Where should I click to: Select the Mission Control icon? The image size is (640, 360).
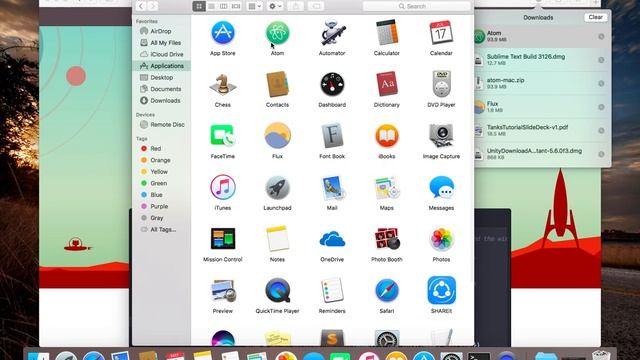[222, 239]
